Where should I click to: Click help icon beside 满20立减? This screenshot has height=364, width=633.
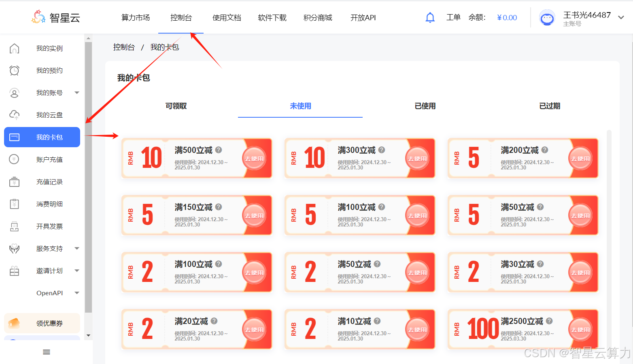click(214, 321)
